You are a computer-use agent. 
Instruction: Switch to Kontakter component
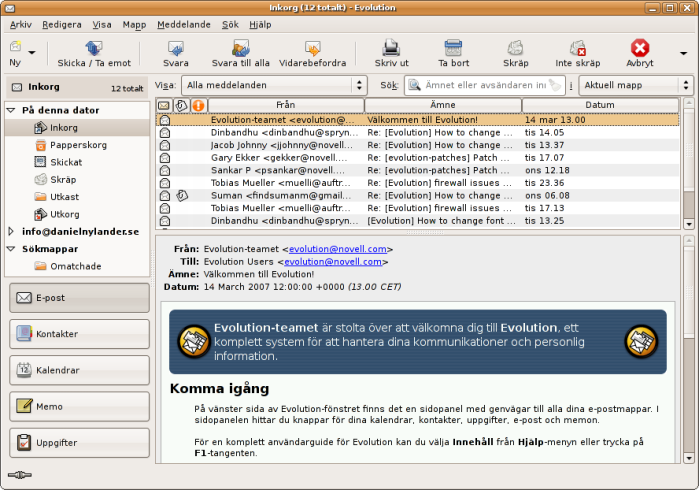pos(79,334)
